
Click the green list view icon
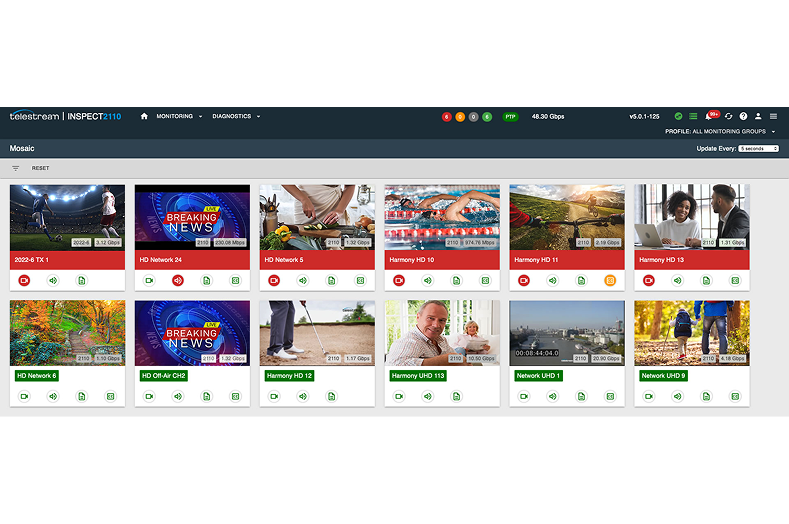pyautogui.click(x=693, y=116)
